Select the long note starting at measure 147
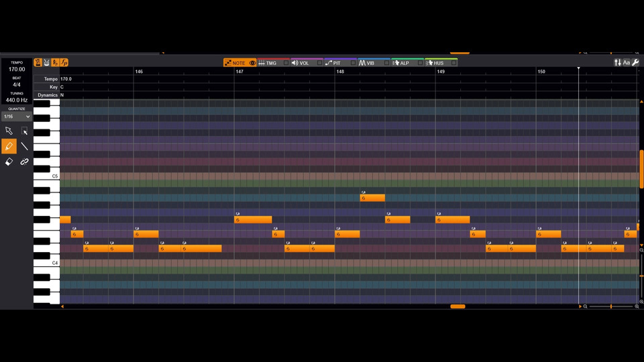 point(253,220)
